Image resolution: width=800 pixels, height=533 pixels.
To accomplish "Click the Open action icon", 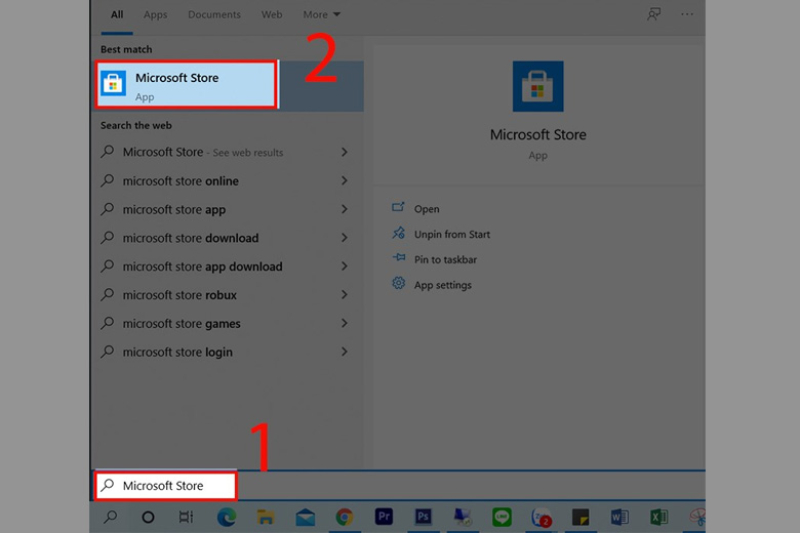I will click(x=398, y=207).
